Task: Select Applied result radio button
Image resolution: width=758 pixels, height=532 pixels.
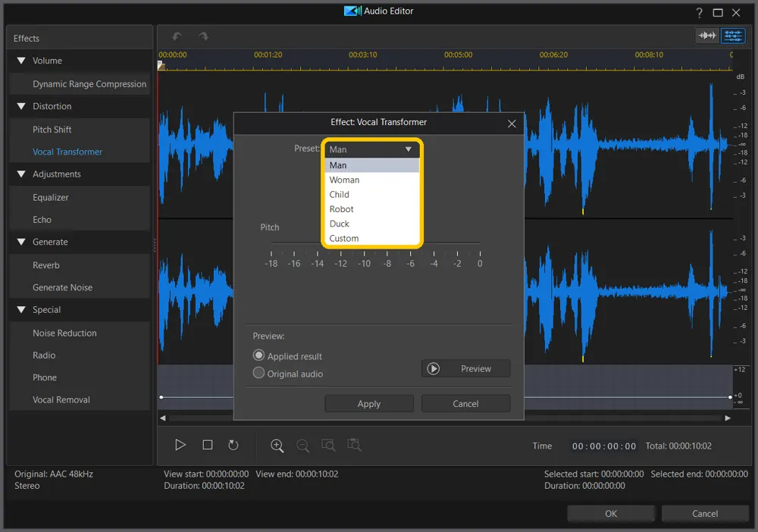Action: click(x=258, y=355)
